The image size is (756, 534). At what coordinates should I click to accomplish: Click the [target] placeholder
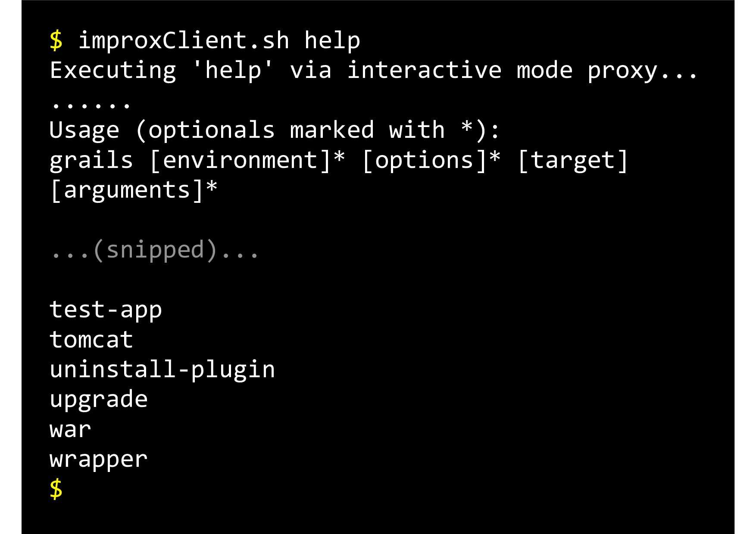click(573, 160)
